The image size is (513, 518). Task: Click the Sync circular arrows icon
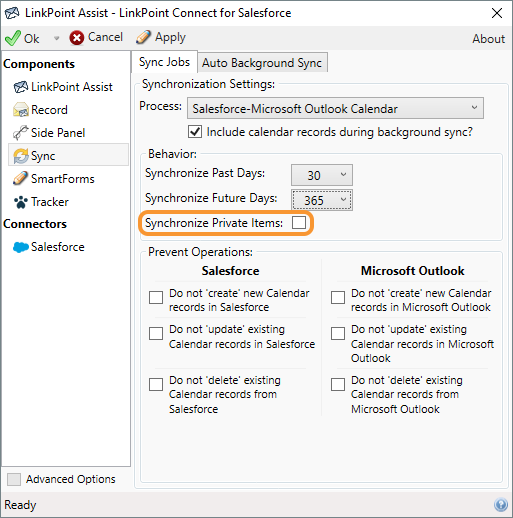(x=21, y=156)
